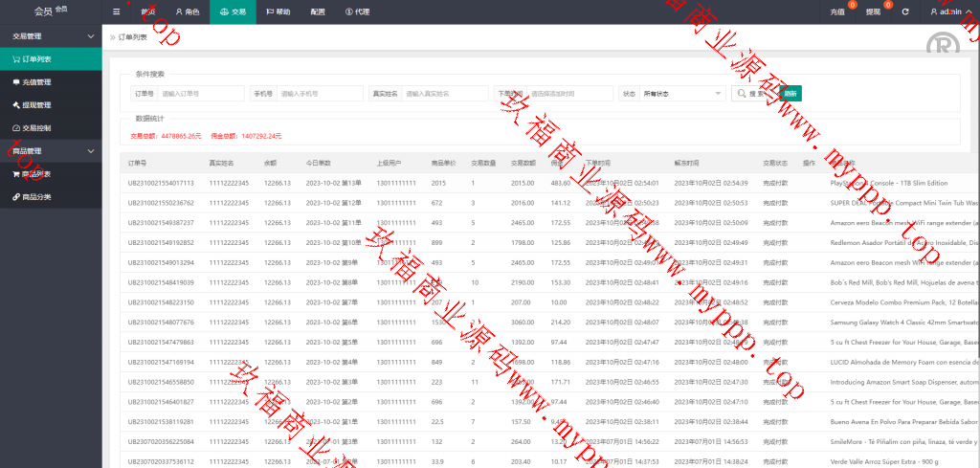Image resolution: width=980 pixels, height=468 pixels.
Task: Select 订单列表 in the sidebar
Action: (36, 59)
